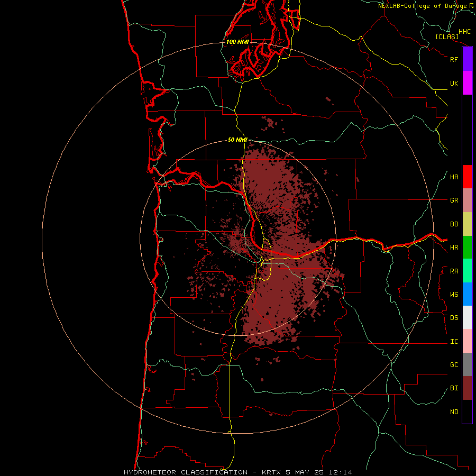Screen dimensions: 476x476
Task: Click the 5 MAY 25 date text
Action: pos(305,472)
